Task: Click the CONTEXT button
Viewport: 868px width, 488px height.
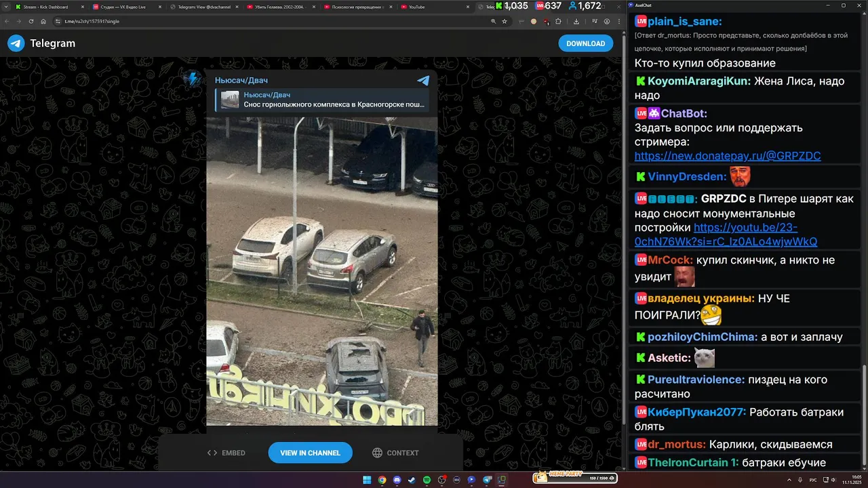Action: [x=395, y=453]
